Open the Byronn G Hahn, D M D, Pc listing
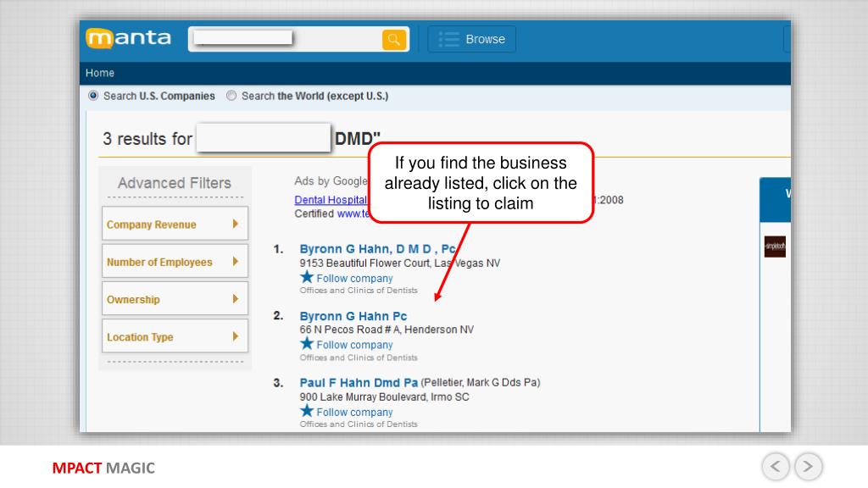868x488 pixels. pos(377,249)
